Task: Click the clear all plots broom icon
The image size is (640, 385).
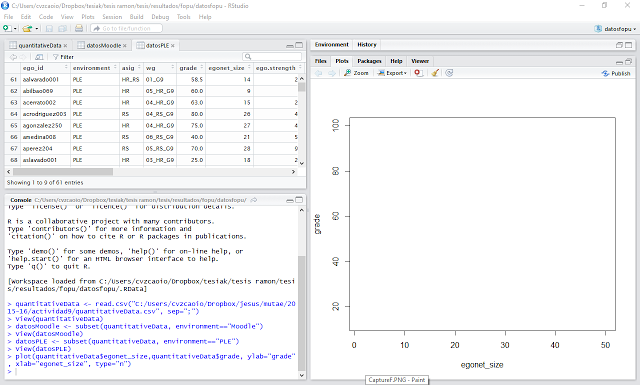Action: (x=435, y=73)
